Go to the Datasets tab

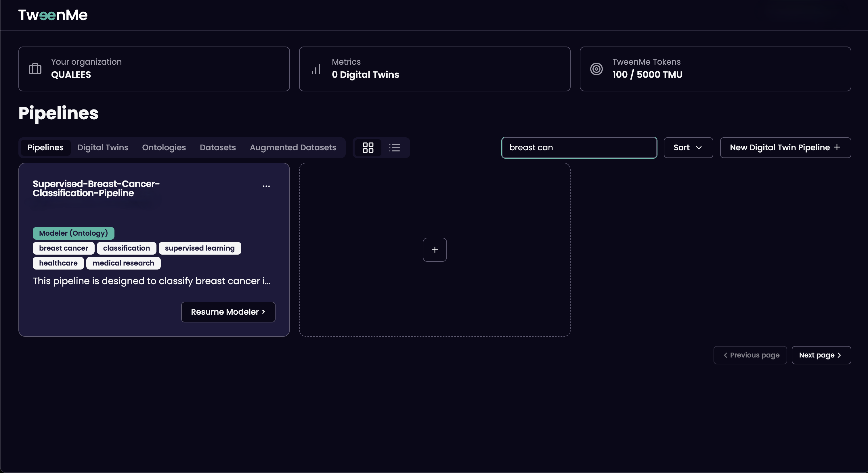tap(218, 147)
